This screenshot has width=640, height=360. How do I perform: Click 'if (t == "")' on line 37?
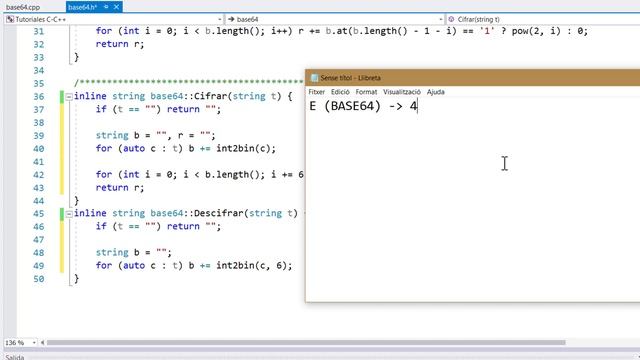128,109
